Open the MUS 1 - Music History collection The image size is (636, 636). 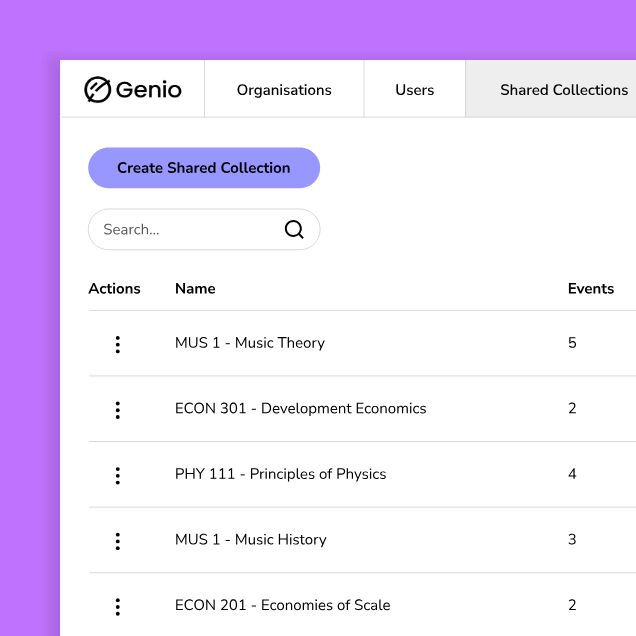click(250, 540)
